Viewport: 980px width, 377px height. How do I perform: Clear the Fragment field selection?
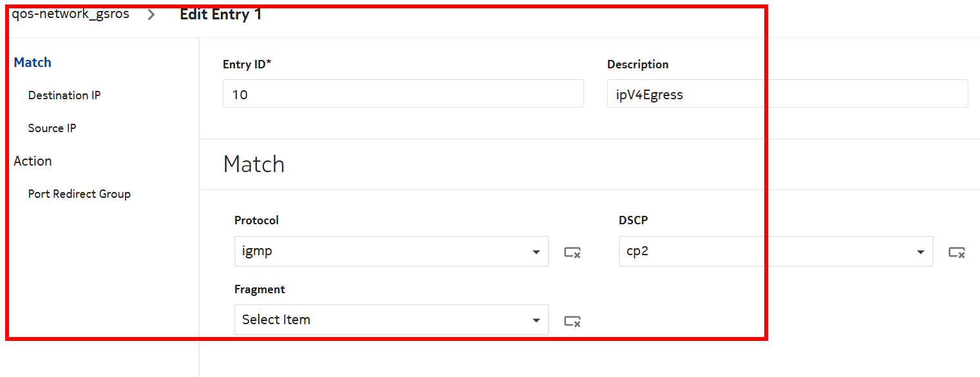click(572, 321)
